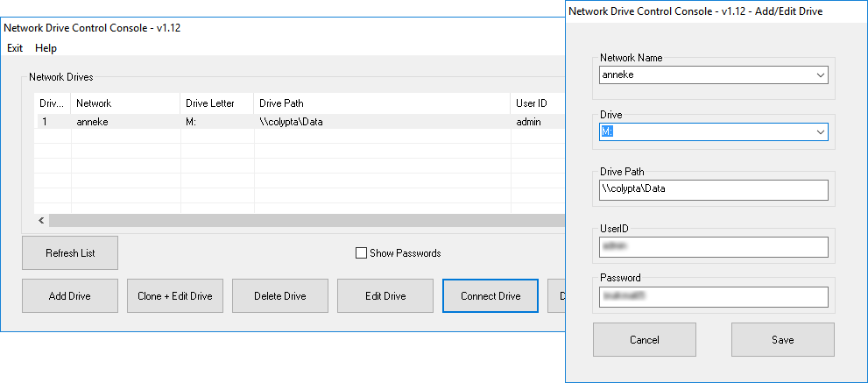Expand the Drive letter dropdown
The image size is (868, 383).
pos(820,131)
